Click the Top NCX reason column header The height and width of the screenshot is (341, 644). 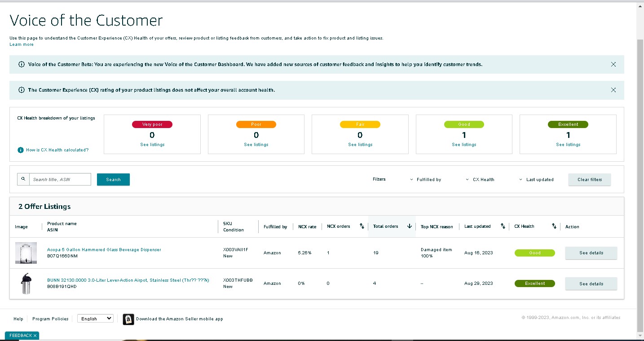437,227
